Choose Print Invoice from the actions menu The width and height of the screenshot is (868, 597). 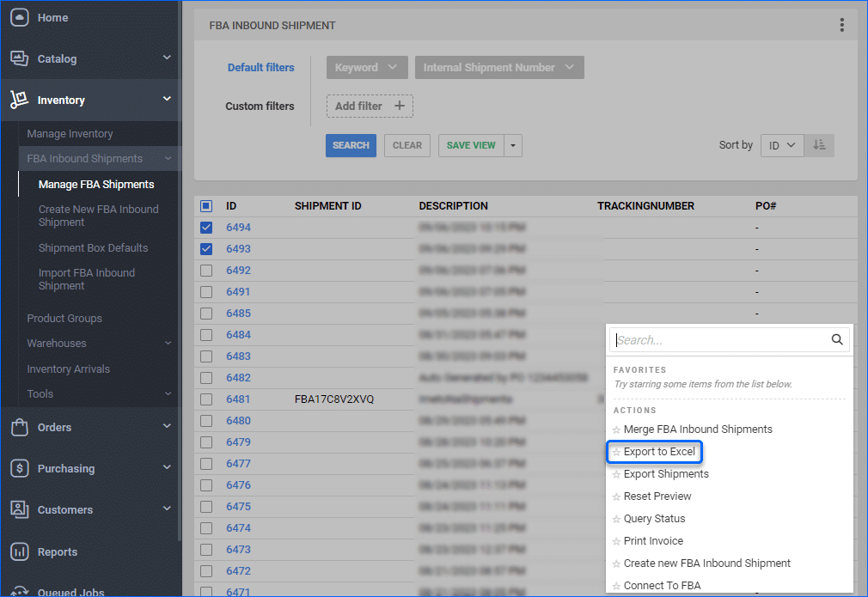pos(656,540)
